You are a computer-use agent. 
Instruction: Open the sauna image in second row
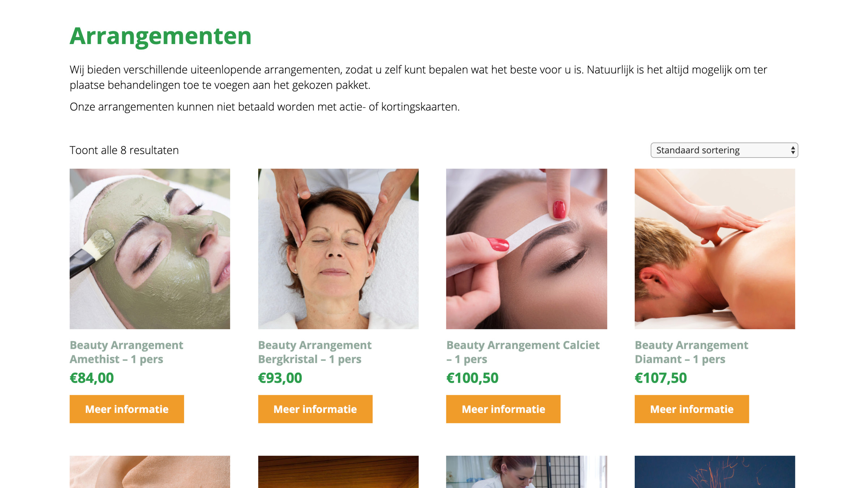point(338,472)
